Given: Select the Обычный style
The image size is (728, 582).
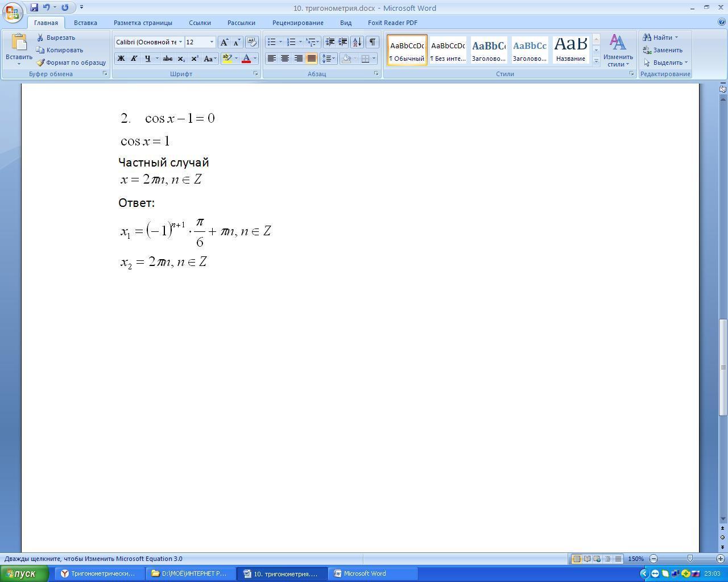Looking at the screenshot, I should click(x=407, y=50).
